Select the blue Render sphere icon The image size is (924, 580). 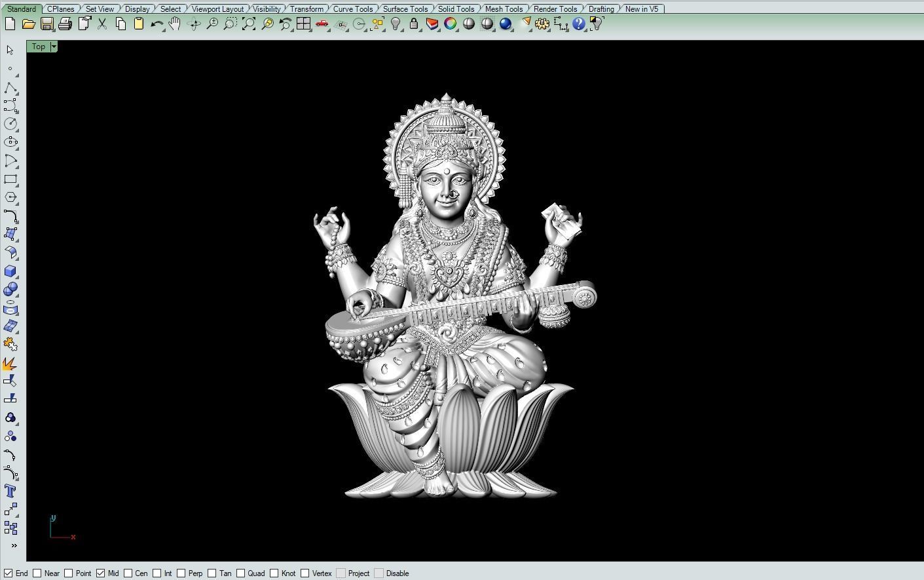click(x=506, y=24)
